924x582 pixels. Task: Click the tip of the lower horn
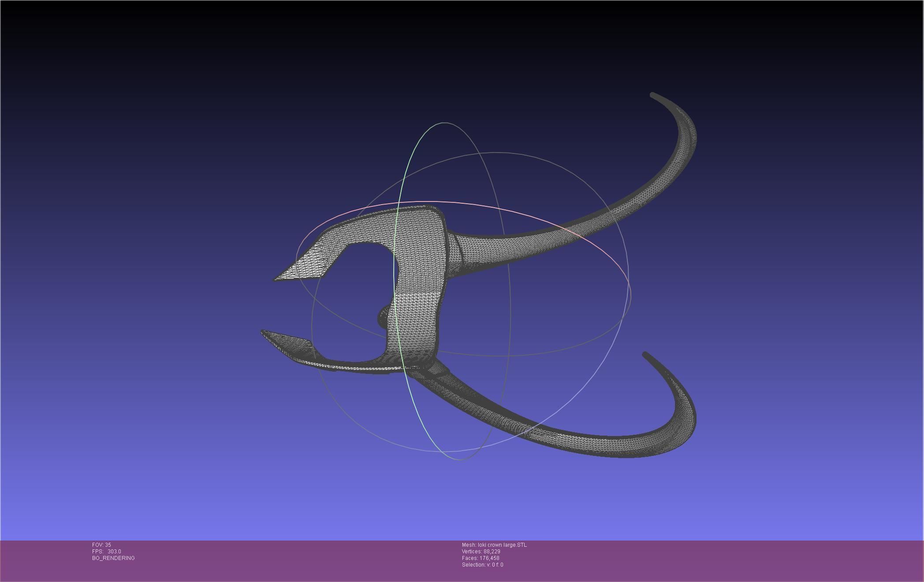coord(645,354)
